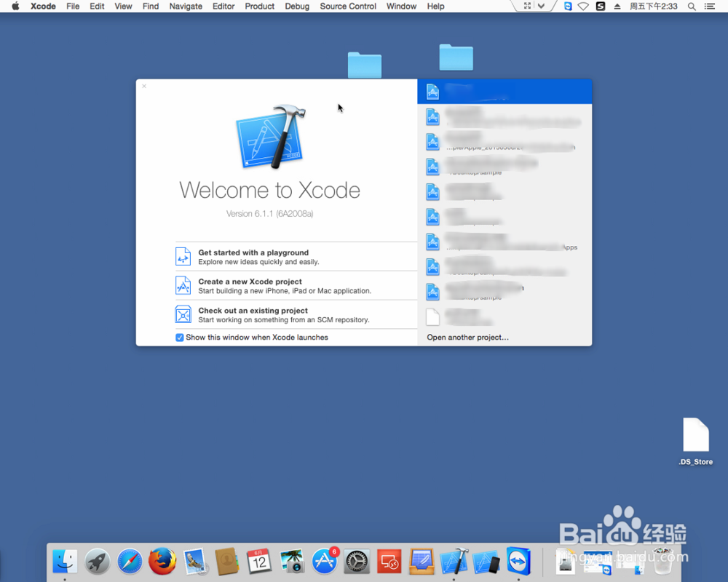Choose Create a new Xcode project
Image resolution: width=728 pixels, height=582 pixels.
tap(296, 286)
